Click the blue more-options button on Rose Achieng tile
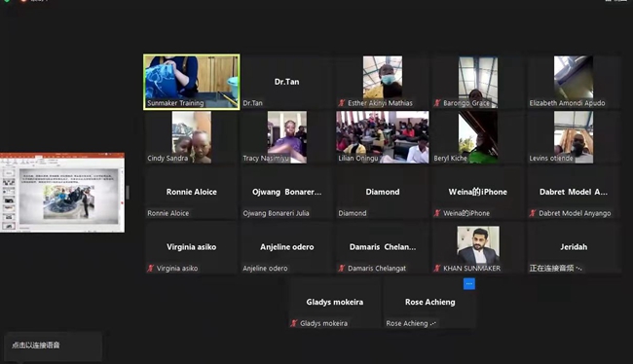The image size is (633, 364). point(468,283)
